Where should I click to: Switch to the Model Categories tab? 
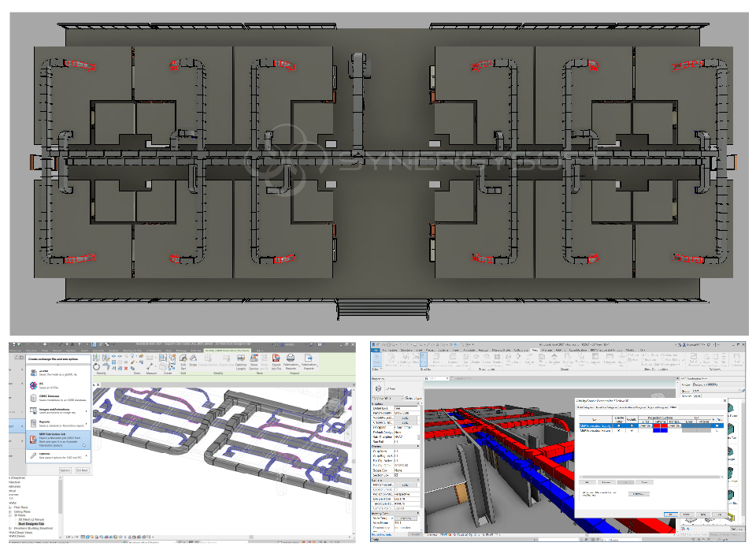[586, 407]
